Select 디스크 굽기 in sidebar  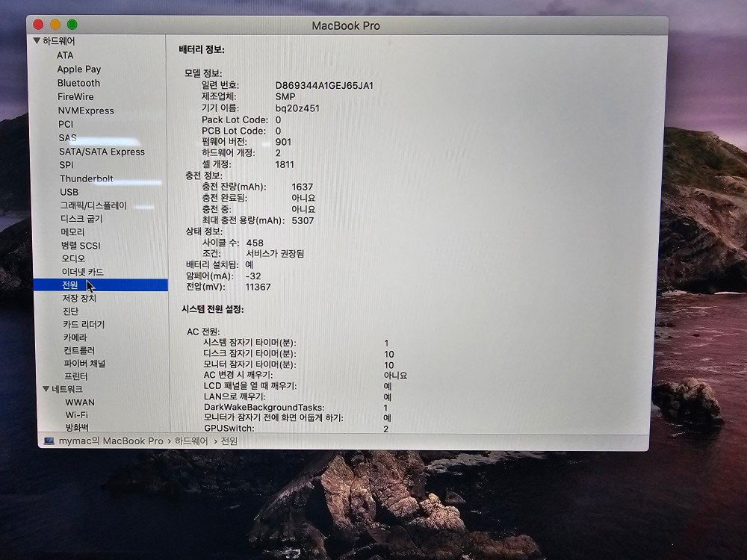click(81, 219)
